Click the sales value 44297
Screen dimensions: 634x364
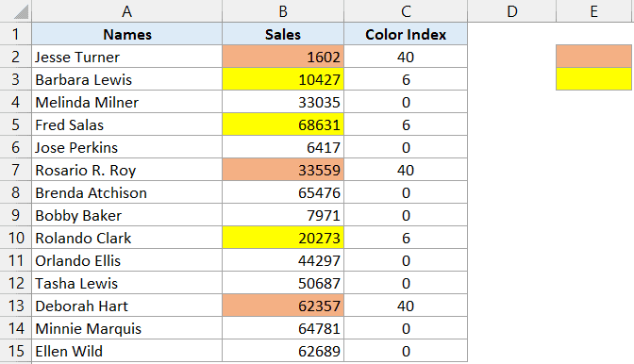[283, 259]
